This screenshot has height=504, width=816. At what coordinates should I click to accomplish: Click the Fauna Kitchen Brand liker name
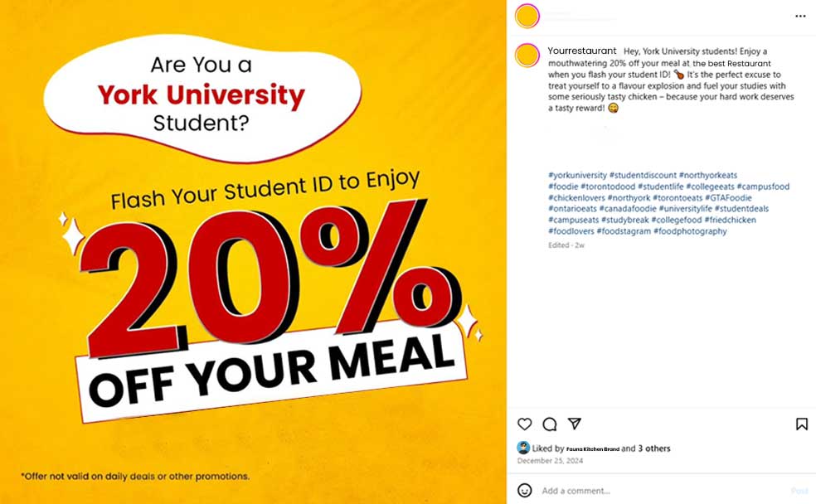[x=592, y=448]
